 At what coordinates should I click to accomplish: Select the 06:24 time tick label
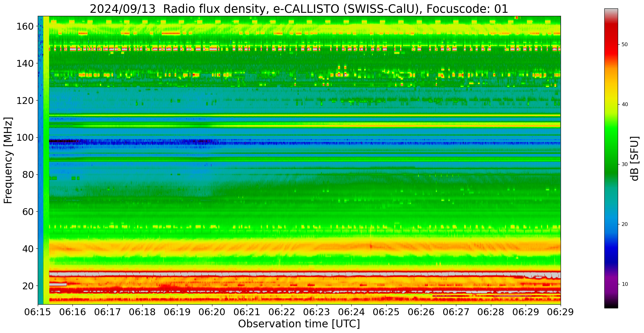tap(351, 312)
